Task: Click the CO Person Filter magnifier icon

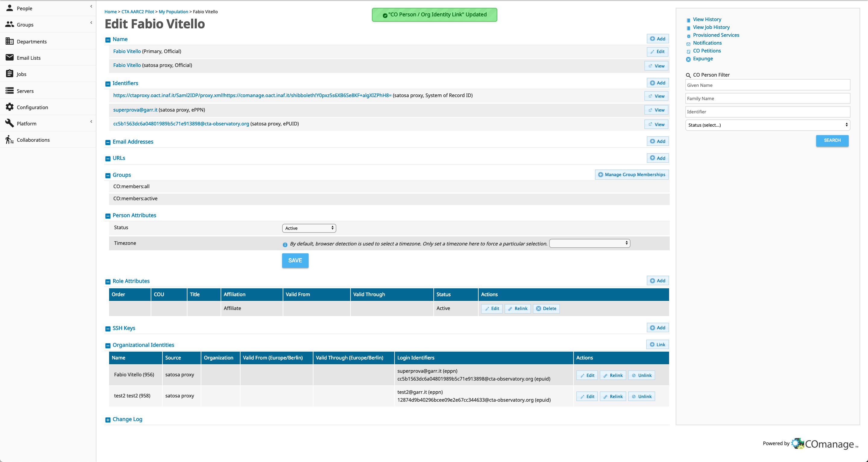Action: 688,75
